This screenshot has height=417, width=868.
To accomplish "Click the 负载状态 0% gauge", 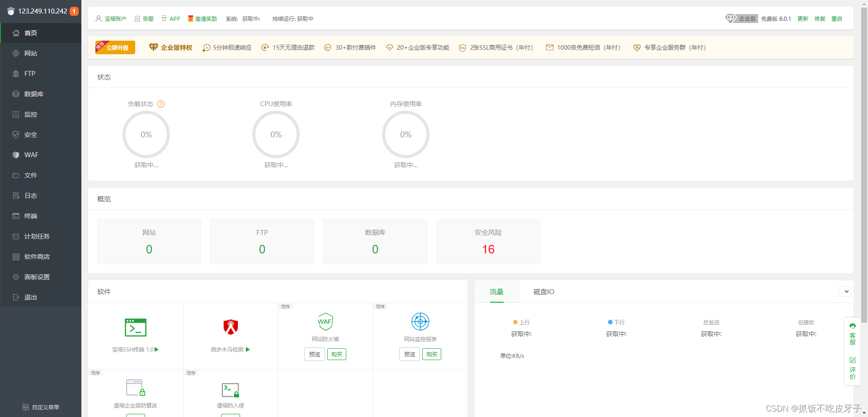I will 146,134.
